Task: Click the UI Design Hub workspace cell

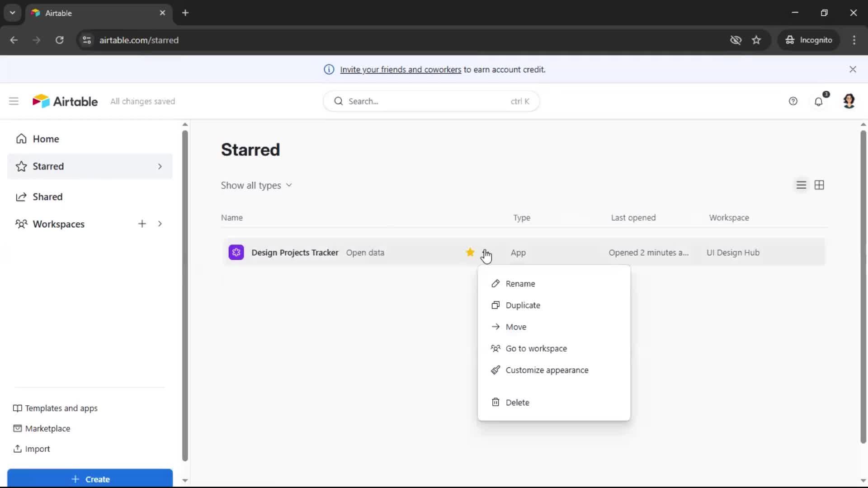Action: coord(733,253)
